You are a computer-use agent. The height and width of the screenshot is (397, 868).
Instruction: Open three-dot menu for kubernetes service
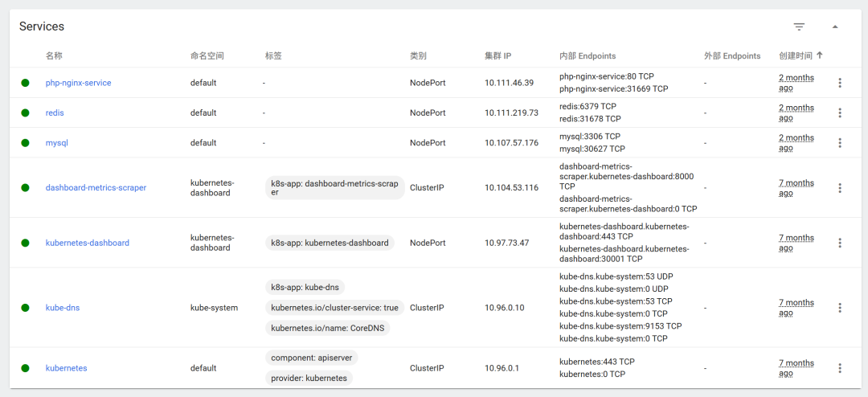click(x=840, y=367)
